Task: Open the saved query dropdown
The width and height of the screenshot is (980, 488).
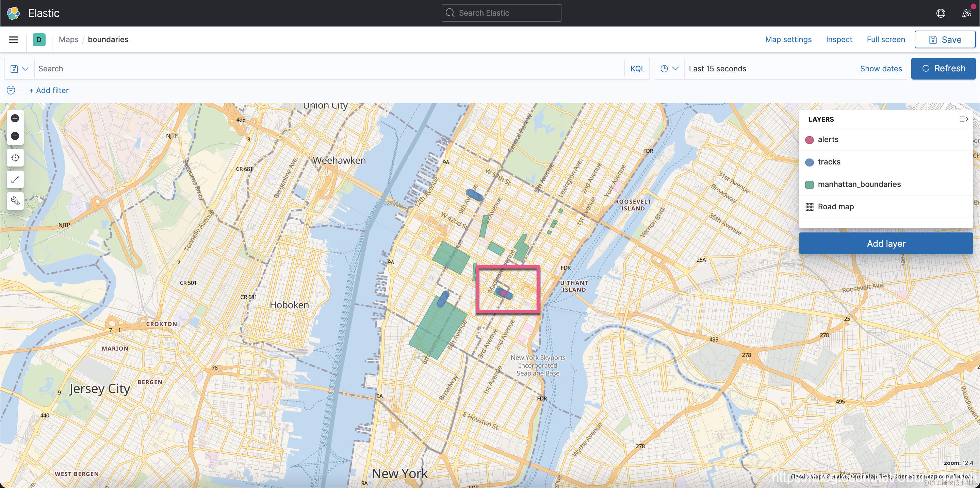Action: click(19, 69)
